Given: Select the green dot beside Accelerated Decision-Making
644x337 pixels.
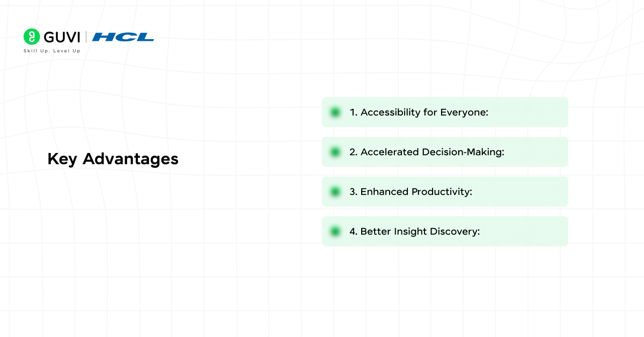Looking at the screenshot, I should click(335, 152).
